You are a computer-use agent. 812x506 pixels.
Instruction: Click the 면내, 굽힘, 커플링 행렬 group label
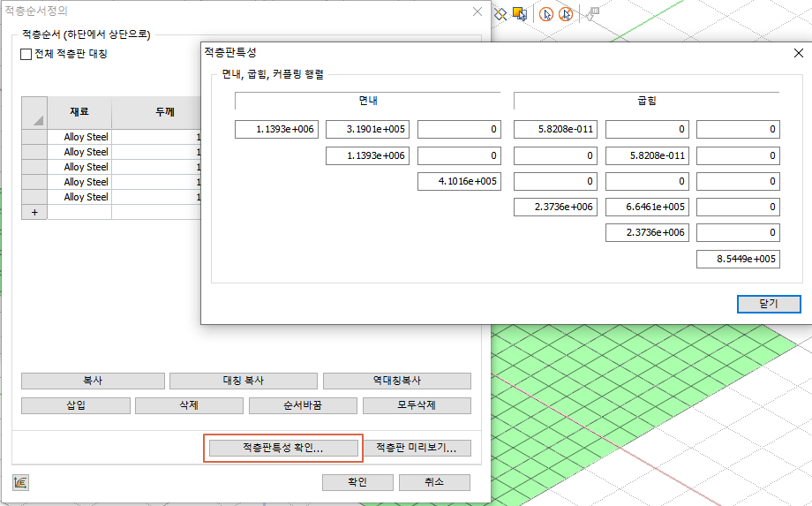point(273,74)
